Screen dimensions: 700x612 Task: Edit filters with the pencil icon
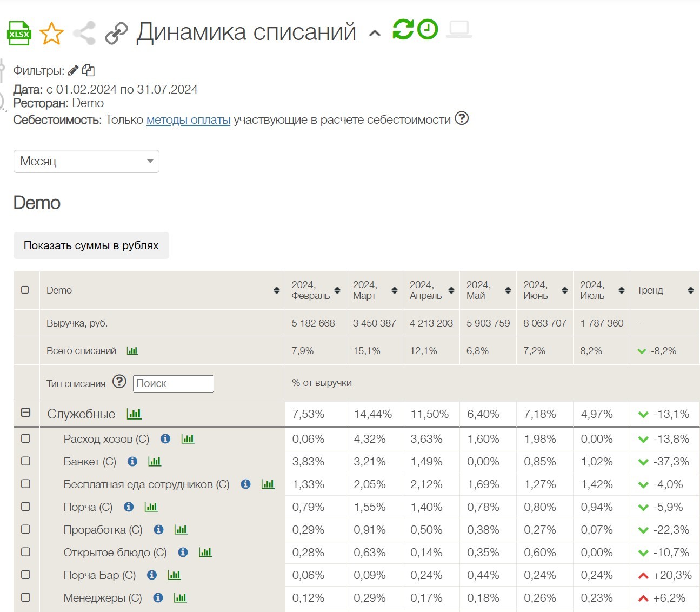click(x=74, y=69)
